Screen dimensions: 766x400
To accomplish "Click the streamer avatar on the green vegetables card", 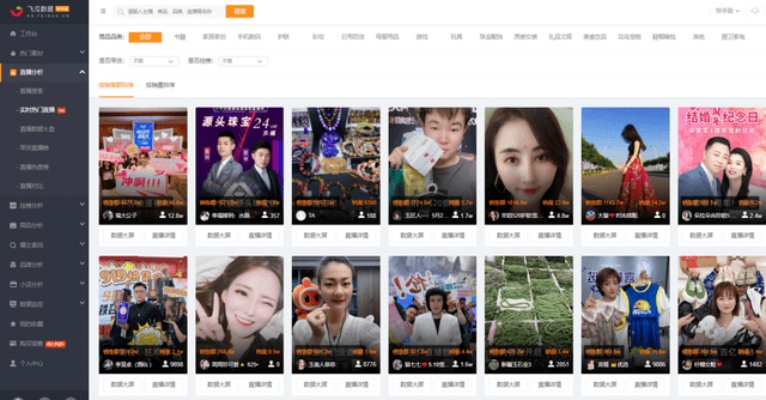I will (x=494, y=364).
